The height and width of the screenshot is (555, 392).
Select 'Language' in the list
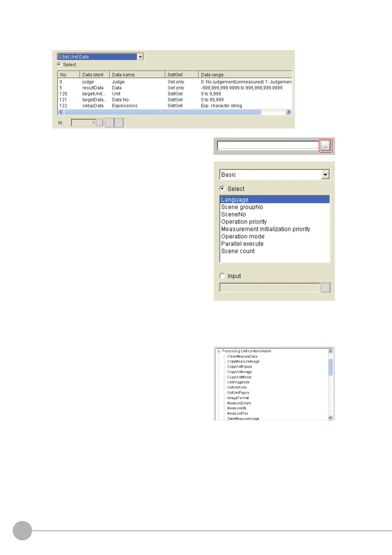tap(274, 199)
